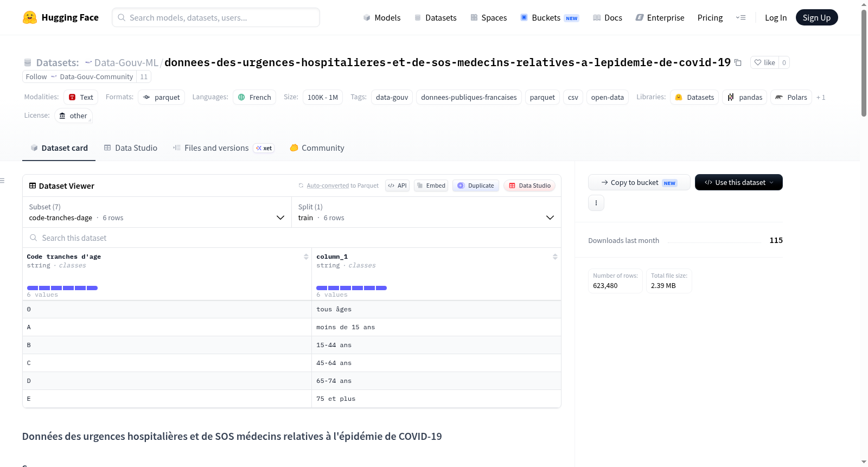This screenshot has height=467, width=868.
Task: Open the left-edge sidebar toggle icon
Action: pos(3,181)
